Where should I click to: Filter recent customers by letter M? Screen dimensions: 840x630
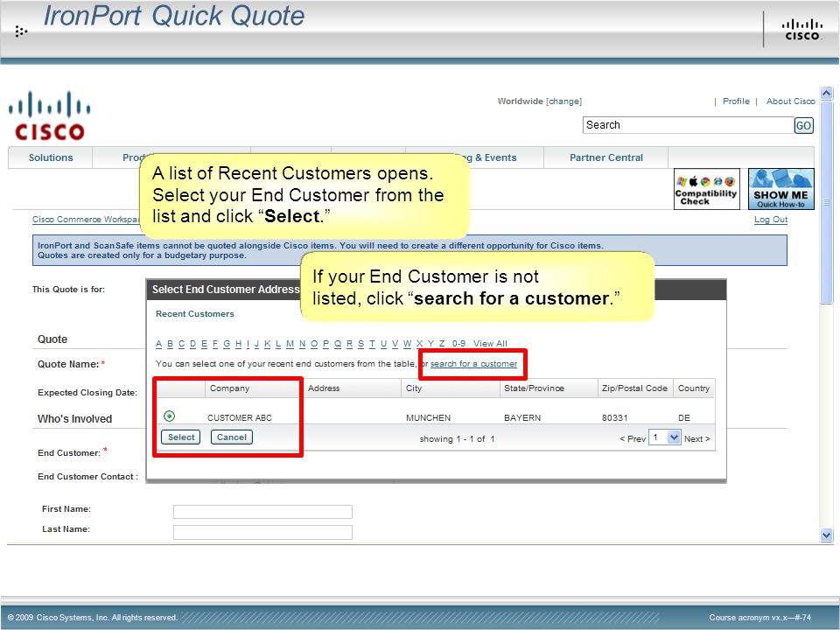pyautogui.click(x=290, y=343)
